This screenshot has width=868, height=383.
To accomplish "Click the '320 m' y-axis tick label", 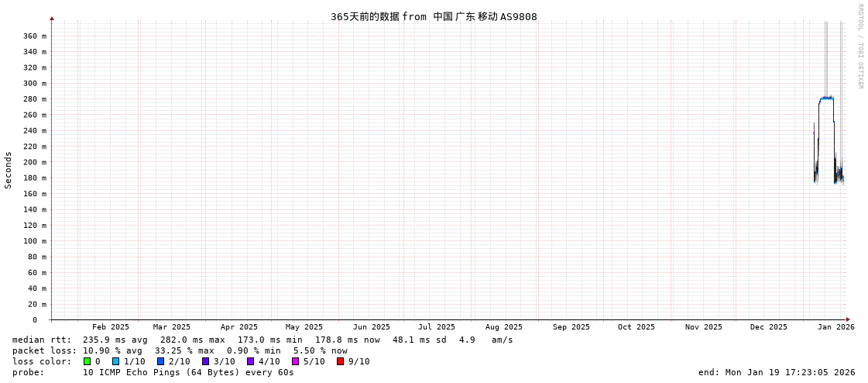I will [x=35, y=67].
